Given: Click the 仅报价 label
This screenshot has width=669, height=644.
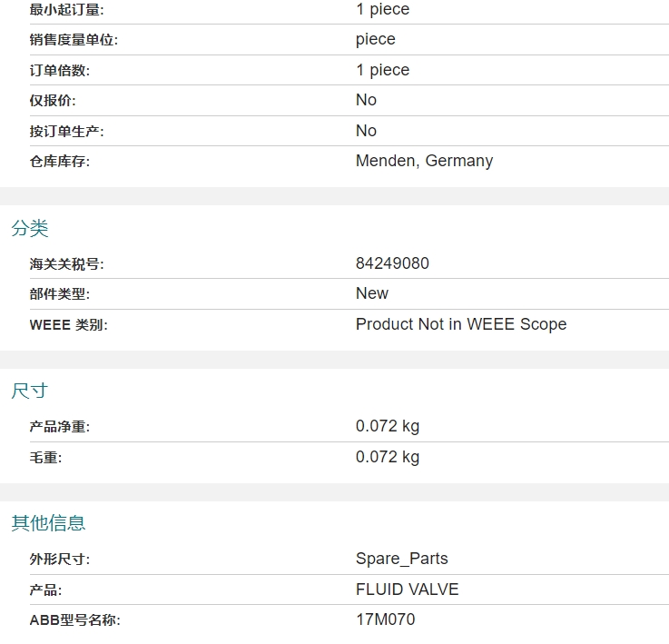Looking at the screenshot, I should coord(53,101).
